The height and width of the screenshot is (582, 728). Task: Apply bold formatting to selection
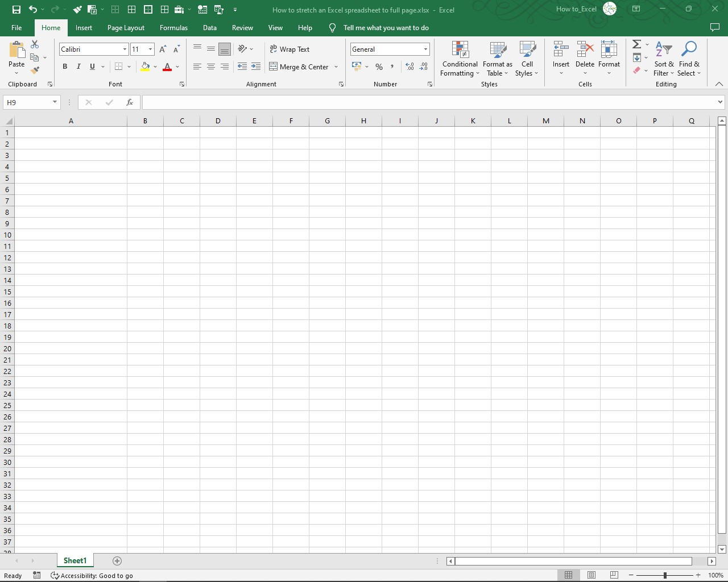point(65,66)
